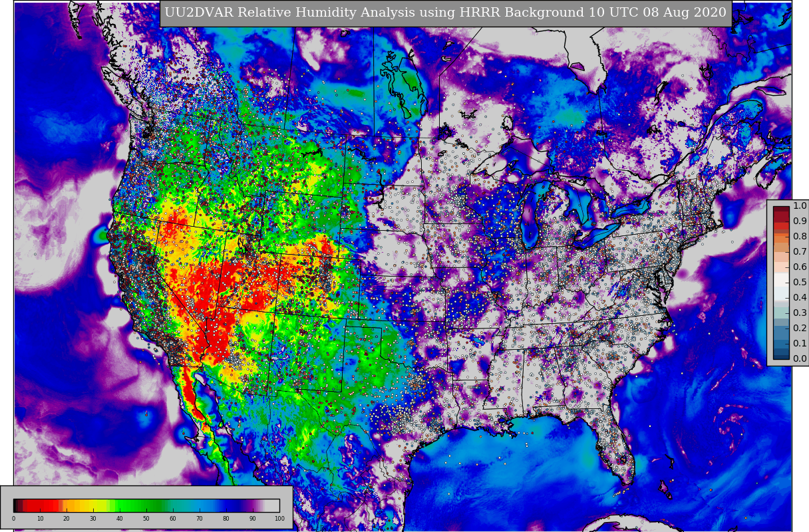Click the "30" tick on humidity colorbar

[93, 519]
